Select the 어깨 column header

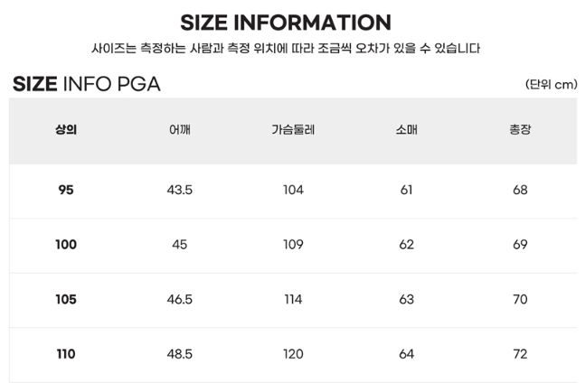coord(180,130)
